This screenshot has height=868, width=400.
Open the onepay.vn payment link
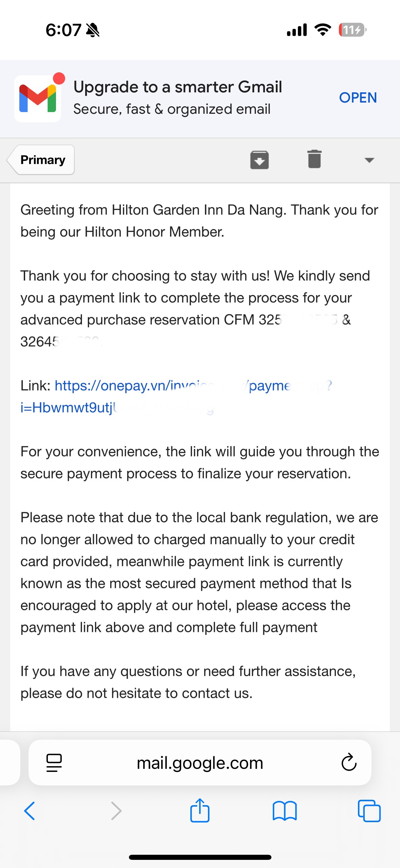point(176,397)
